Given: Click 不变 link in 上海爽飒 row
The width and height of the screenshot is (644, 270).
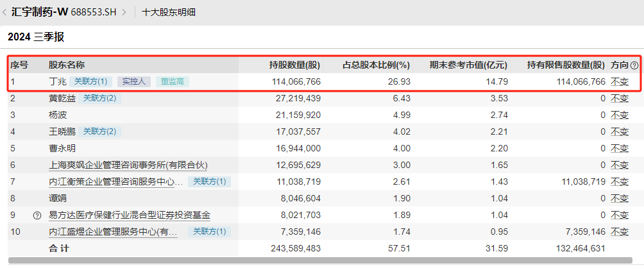Looking at the screenshot, I should pyautogui.click(x=620, y=165).
